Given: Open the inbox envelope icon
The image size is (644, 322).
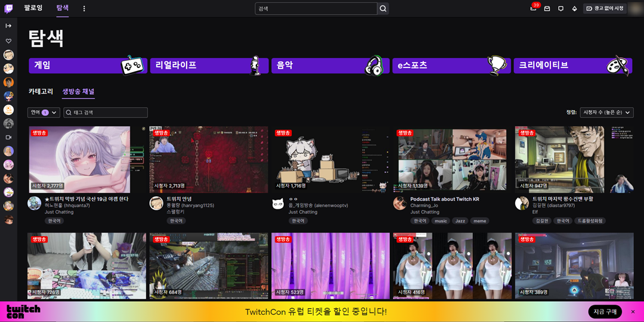Looking at the screenshot, I should click(x=547, y=8).
